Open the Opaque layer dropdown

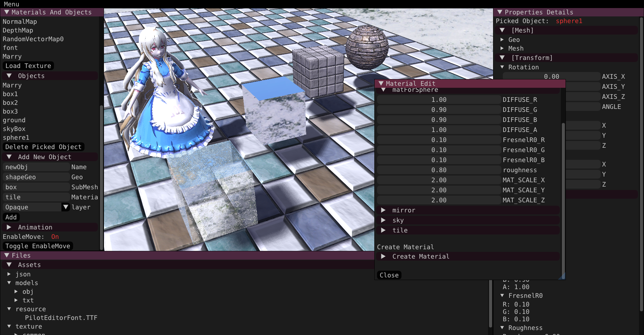[36, 207]
